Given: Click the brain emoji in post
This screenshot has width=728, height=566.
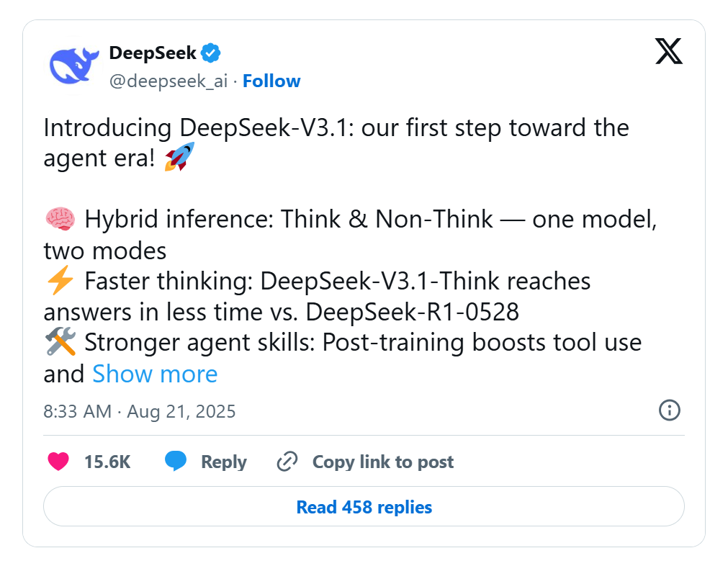Looking at the screenshot, I should click(60, 219).
